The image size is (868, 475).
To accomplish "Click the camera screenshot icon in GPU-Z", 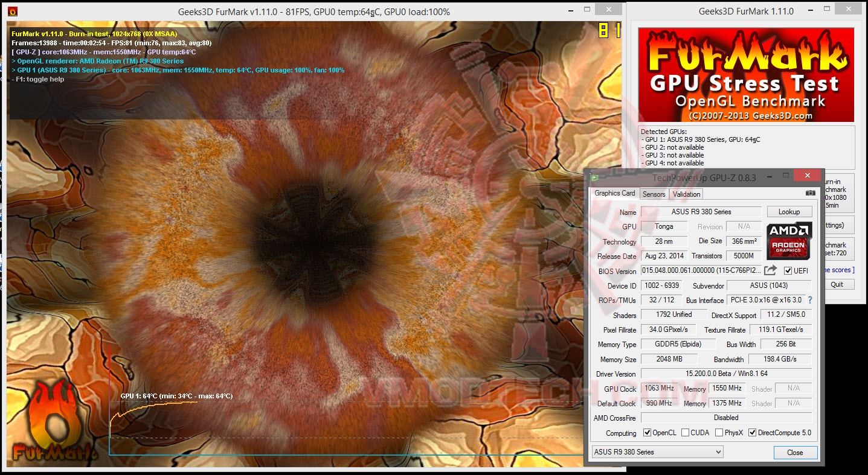I will coord(810,193).
